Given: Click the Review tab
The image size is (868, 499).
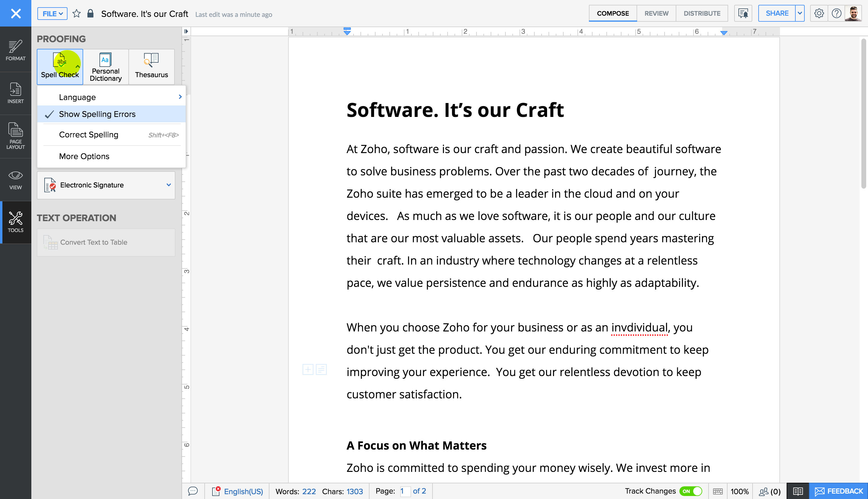Looking at the screenshot, I should click(656, 13).
